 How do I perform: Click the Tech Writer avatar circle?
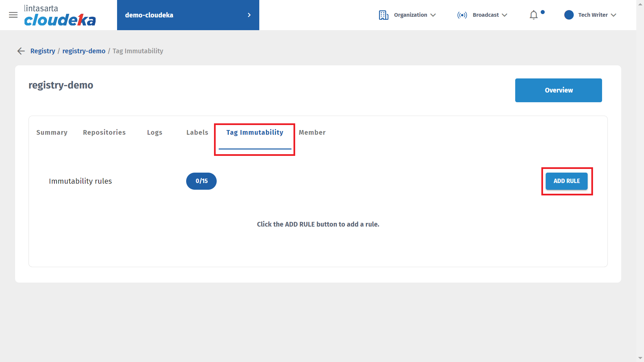coord(569,15)
